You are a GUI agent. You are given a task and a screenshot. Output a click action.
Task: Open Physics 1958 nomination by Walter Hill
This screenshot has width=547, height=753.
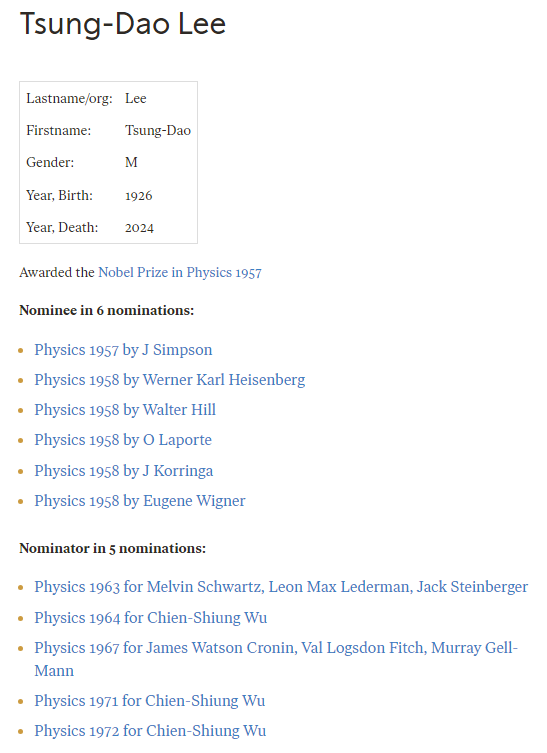(125, 410)
